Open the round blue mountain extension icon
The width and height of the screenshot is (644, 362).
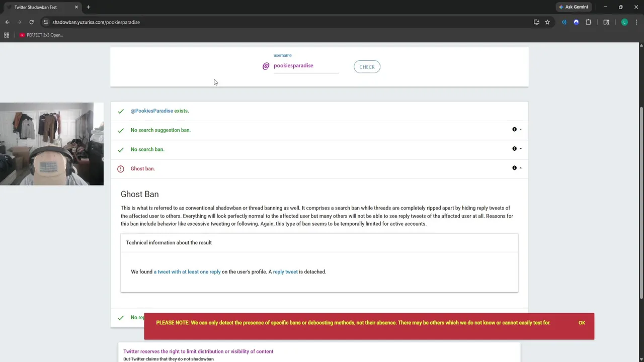pyautogui.click(x=576, y=22)
